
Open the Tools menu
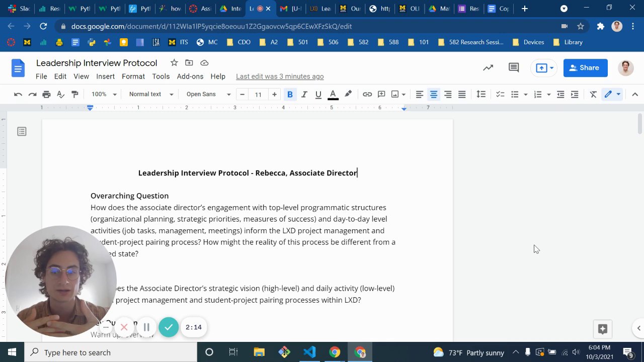pyautogui.click(x=161, y=76)
